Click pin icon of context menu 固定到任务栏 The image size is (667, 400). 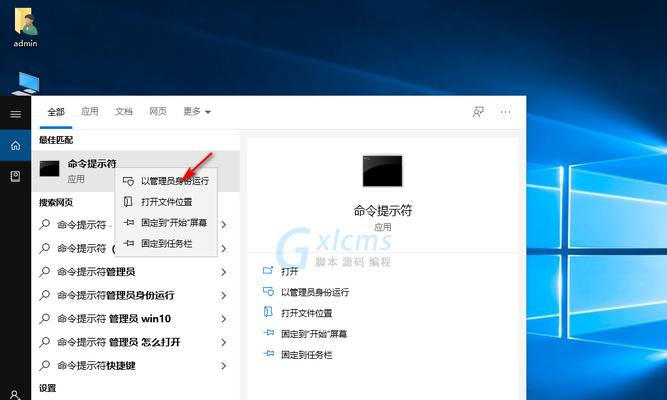tap(128, 243)
